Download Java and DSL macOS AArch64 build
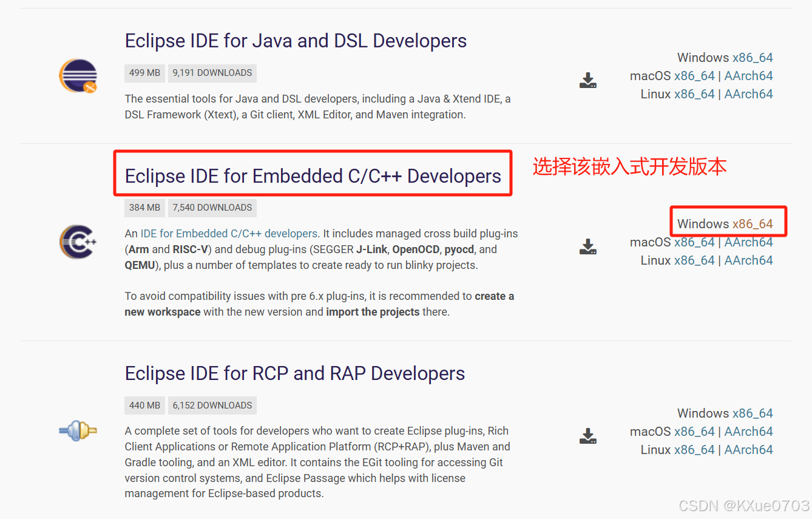 [749, 76]
